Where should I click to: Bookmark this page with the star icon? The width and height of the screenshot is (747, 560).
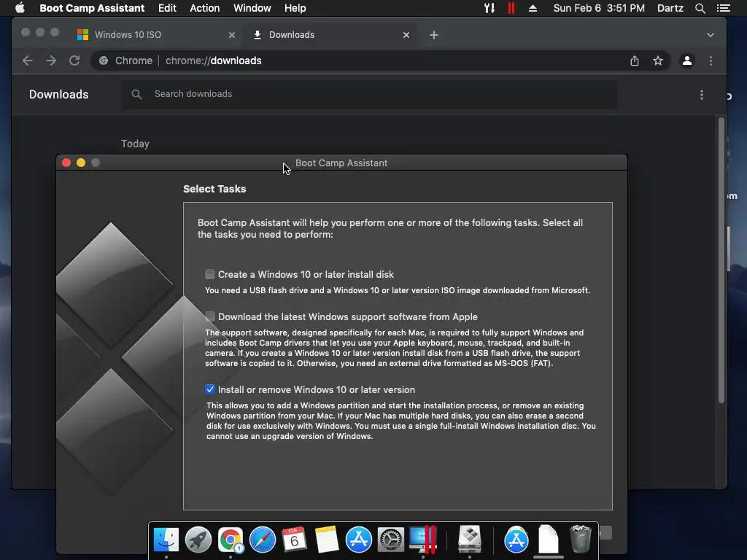(x=658, y=61)
